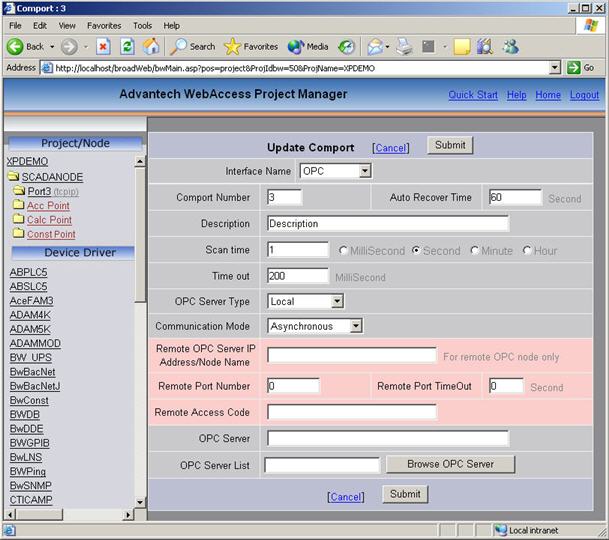Click the Forward arrow icon
609x540 pixels.
[69, 47]
